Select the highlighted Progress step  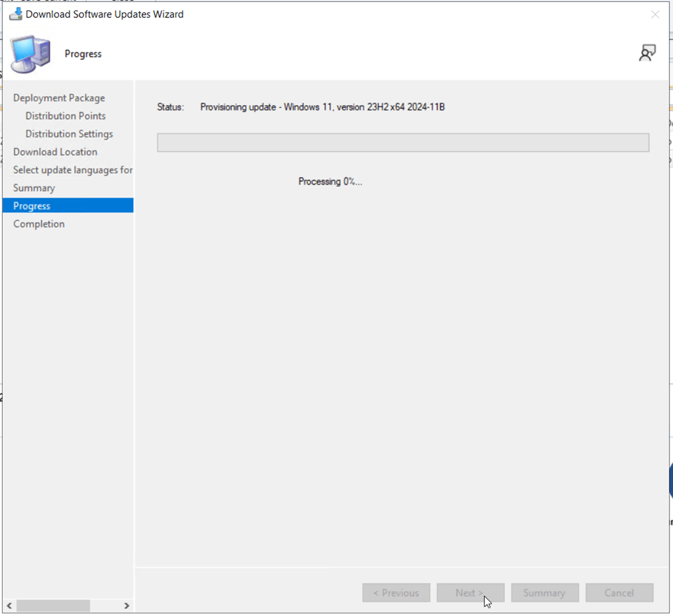32,206
